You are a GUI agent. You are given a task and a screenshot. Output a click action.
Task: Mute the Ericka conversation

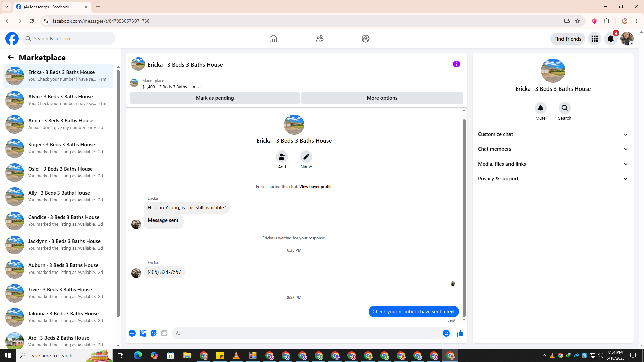click(541, 108)
